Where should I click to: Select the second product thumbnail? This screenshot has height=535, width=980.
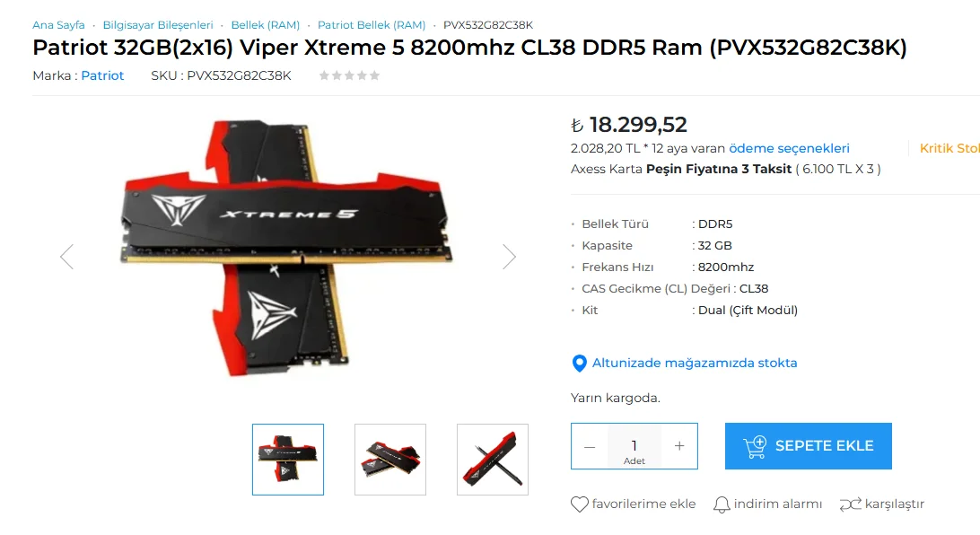(x=390, y=460)
